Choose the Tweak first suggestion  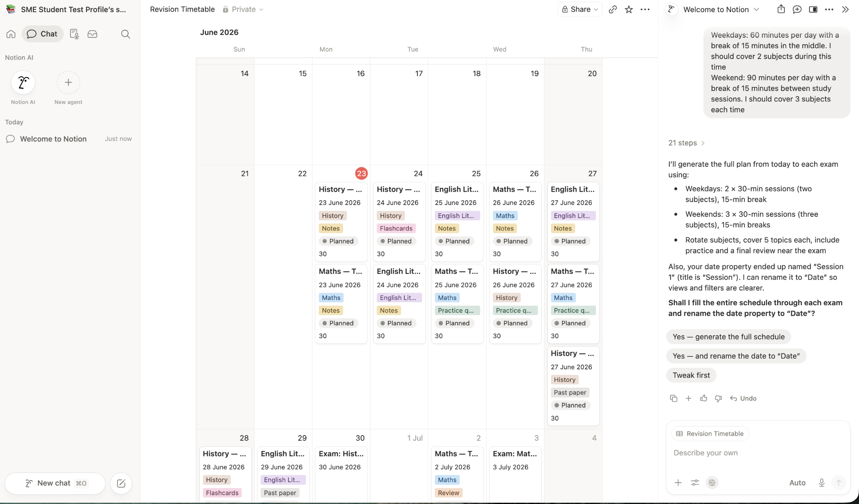(x=691, y=375)
